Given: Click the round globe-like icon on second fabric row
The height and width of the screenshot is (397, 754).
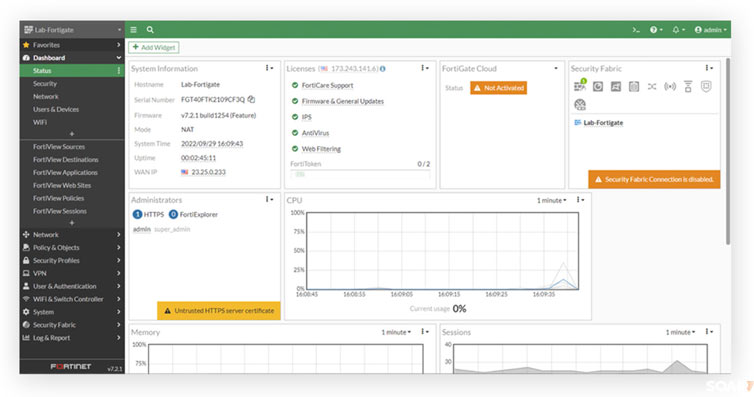Looking at the screenshot, I should [580, 104].
